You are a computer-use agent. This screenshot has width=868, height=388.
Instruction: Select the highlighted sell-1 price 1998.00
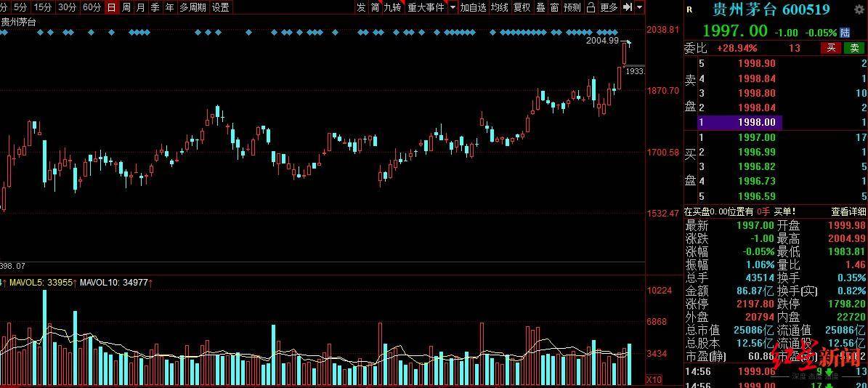pos(758,122)
